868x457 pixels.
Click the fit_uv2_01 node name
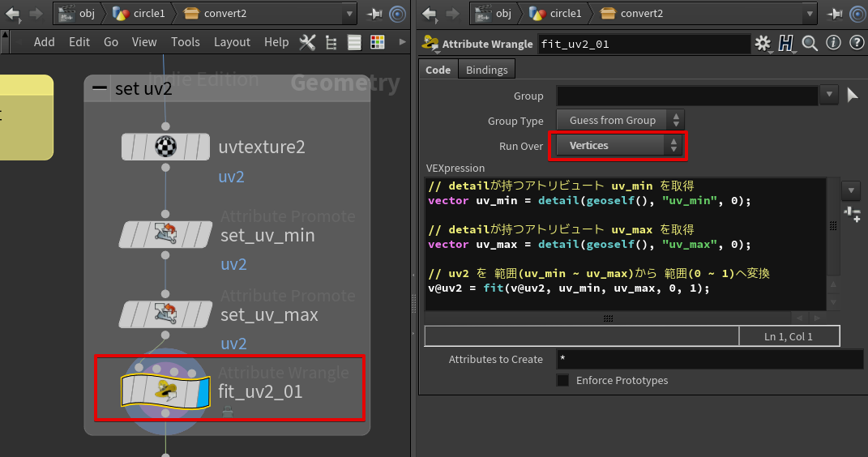point(260,391)
